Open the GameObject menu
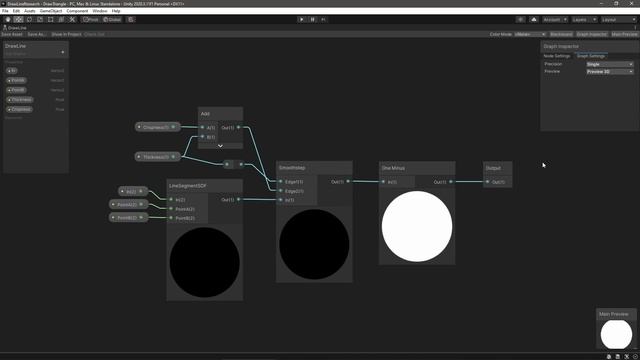The width and height of the screenshot is (640, 360). pyautogui.click(x=51, y=11)
